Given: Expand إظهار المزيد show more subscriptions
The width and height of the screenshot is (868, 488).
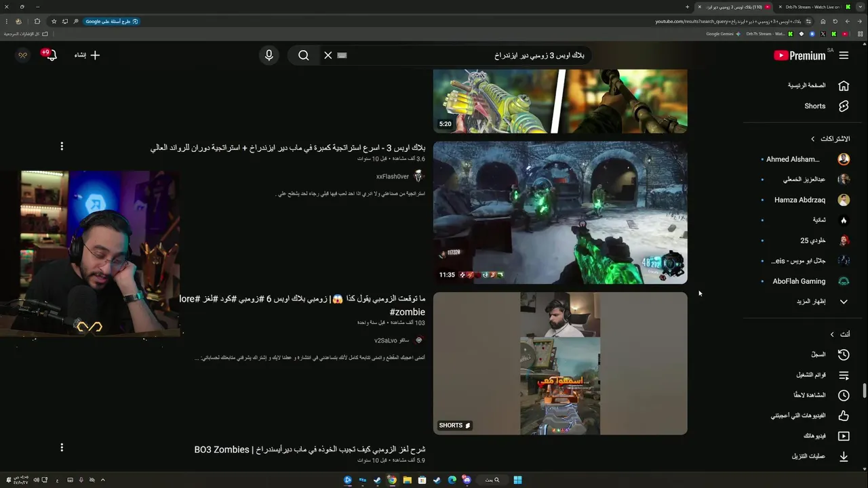Looking at the screenshot, I should point(821,302).
